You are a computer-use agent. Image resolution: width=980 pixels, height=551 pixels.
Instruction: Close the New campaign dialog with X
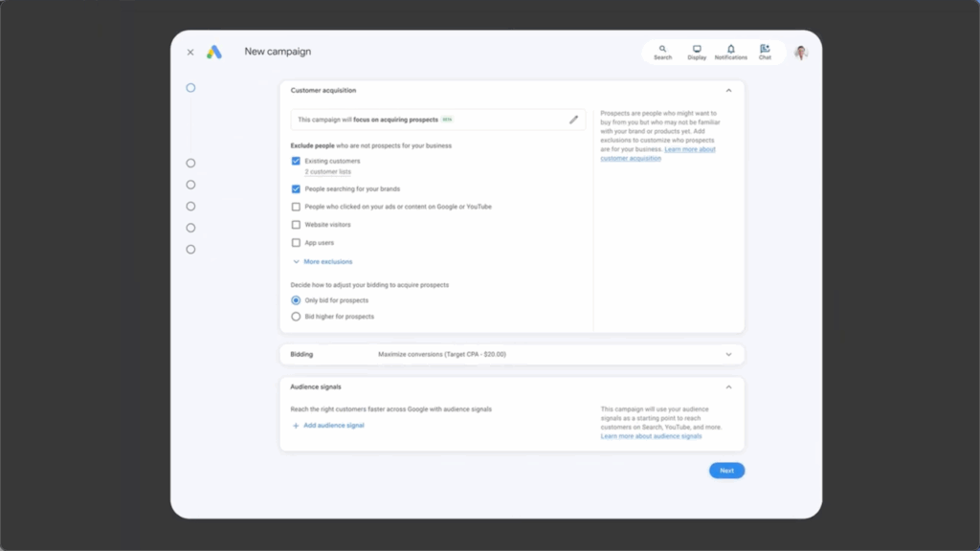point(190,53)
